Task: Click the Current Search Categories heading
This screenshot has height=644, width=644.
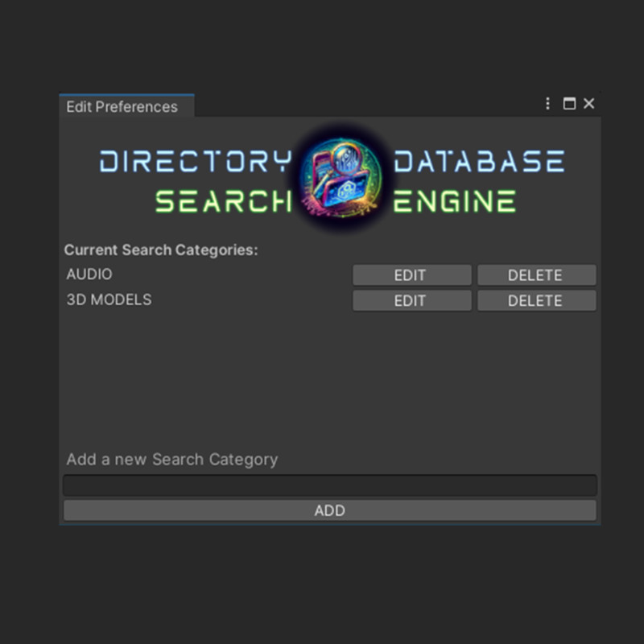Action: point(161,250)
